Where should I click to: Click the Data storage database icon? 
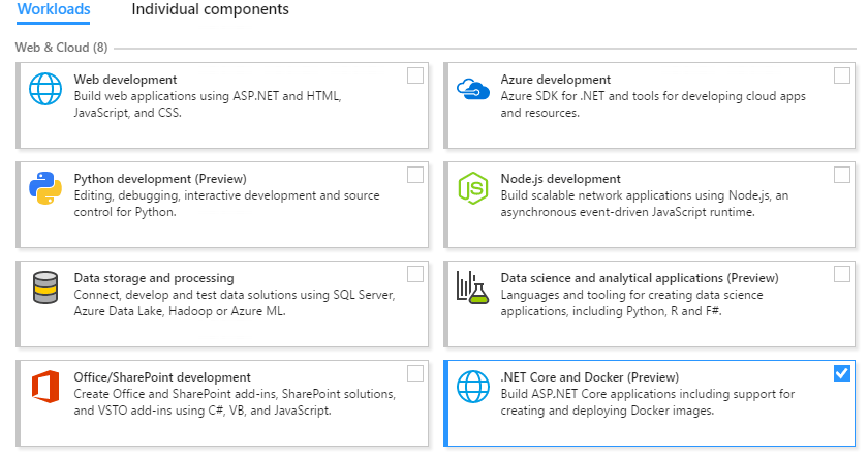point(45,287)
